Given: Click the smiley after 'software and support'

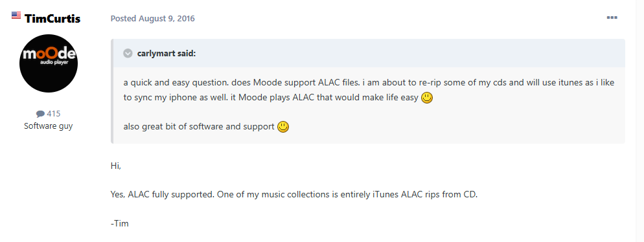Looking at the screenshot, I should pos(283,127).
